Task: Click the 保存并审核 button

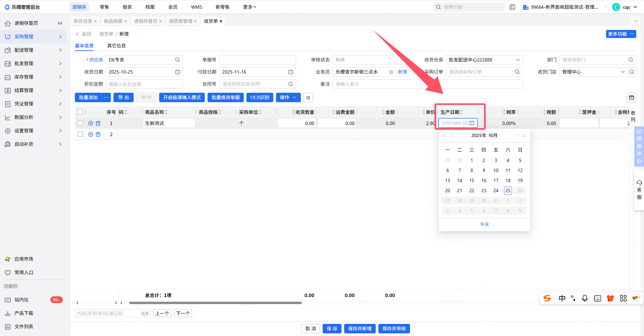Action: [x=394, y=329]
